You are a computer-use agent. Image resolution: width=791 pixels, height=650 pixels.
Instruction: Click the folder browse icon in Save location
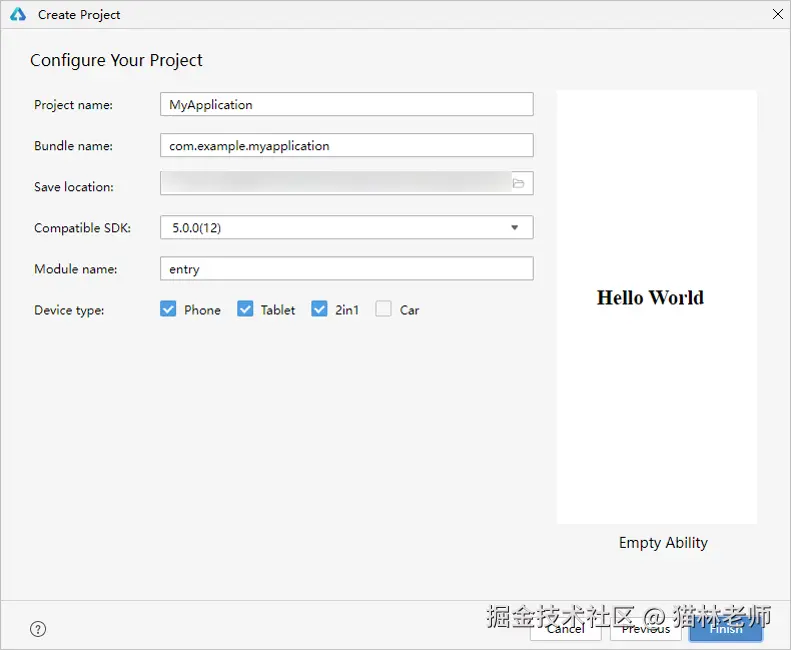tap(519, 183)
